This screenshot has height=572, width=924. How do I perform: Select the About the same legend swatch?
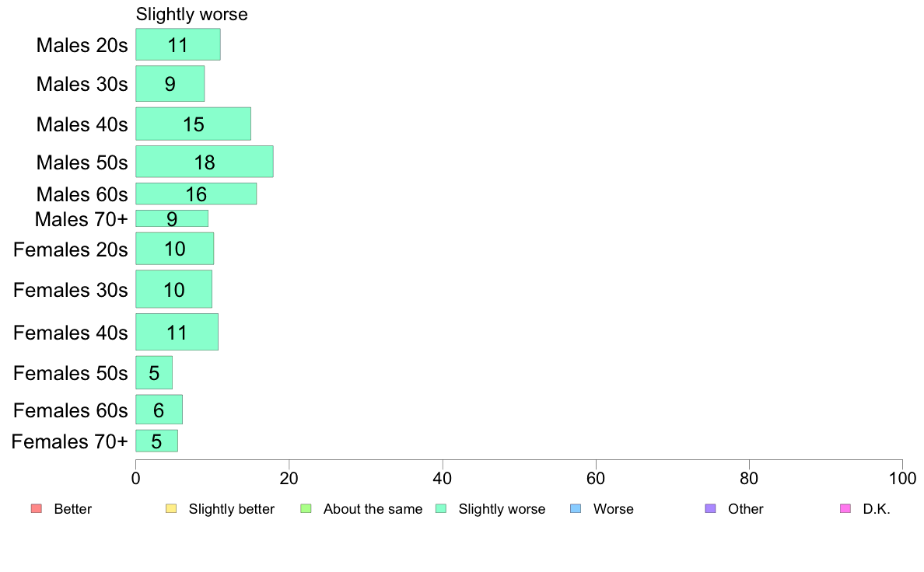(306, 509)
